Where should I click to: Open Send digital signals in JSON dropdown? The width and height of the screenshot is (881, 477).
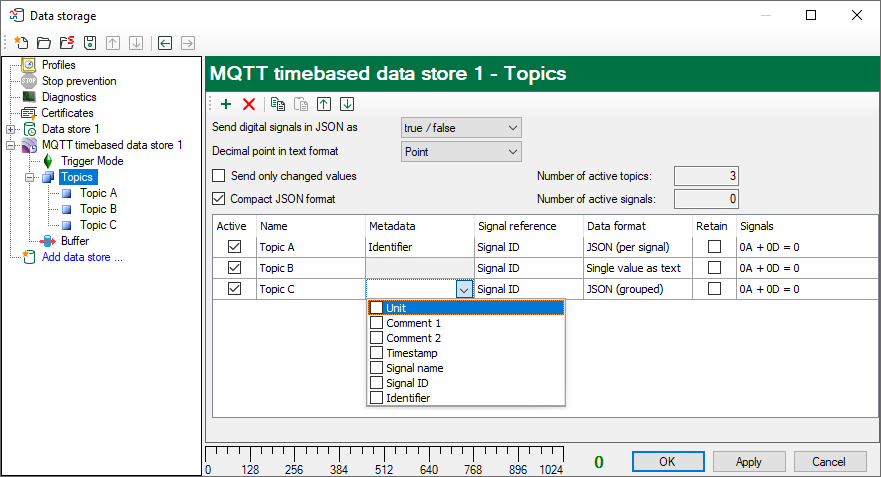(x=461, y=128)
